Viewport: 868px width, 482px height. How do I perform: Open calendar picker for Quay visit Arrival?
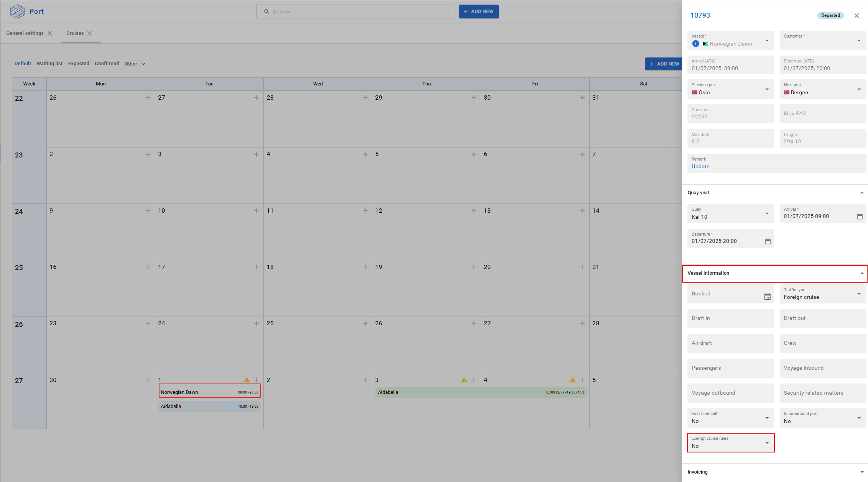pos(860,216)
